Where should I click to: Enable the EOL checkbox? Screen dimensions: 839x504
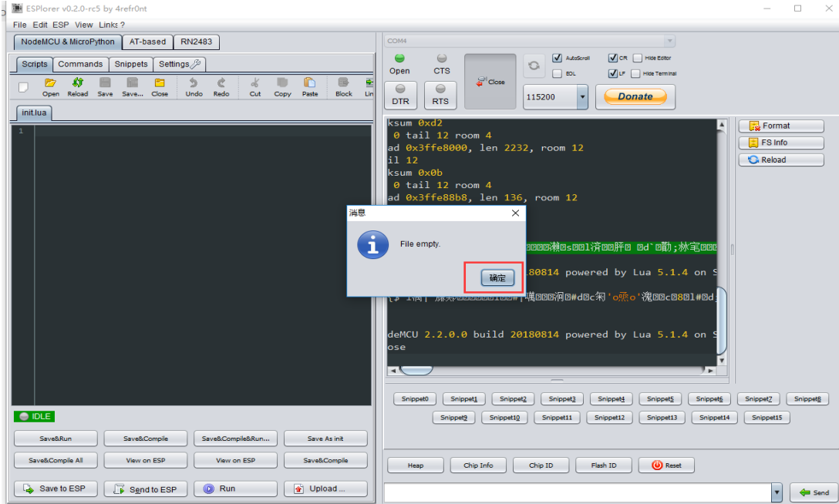[557, 73]
